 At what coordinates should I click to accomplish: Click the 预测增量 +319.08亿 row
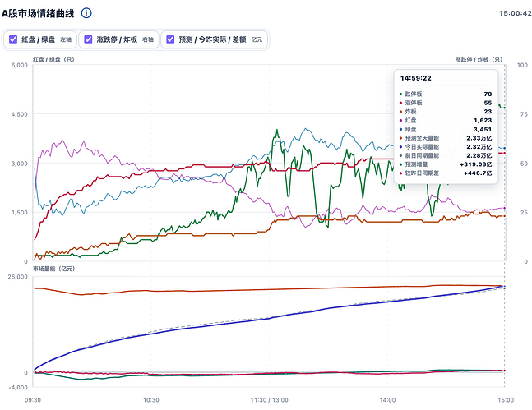446,164
